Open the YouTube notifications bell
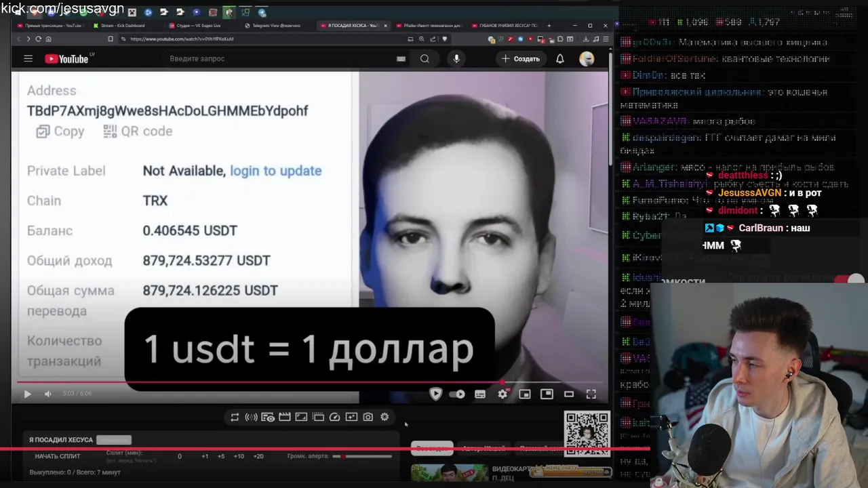Image resolution: width=868 pixels, height=488 pixels. 560,59
